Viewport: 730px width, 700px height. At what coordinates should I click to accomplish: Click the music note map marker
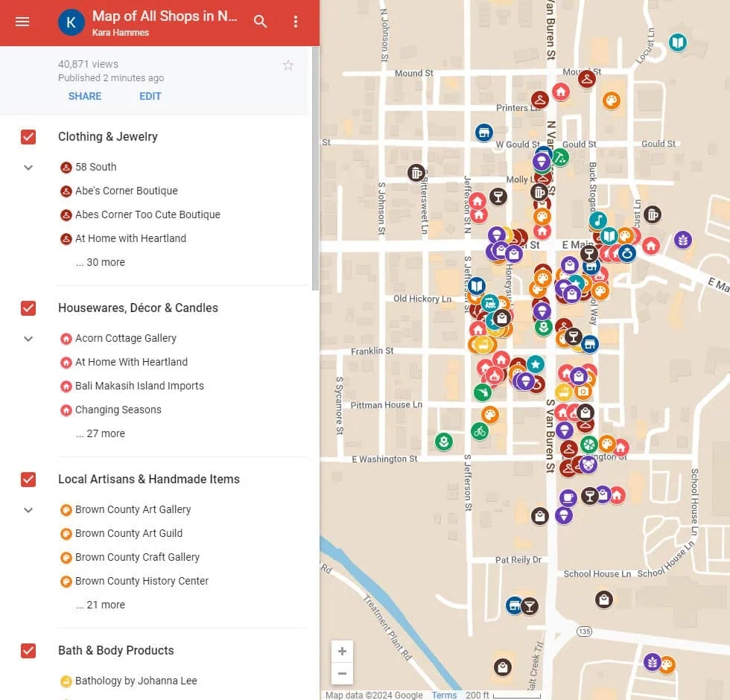click(x=597, y=220)
